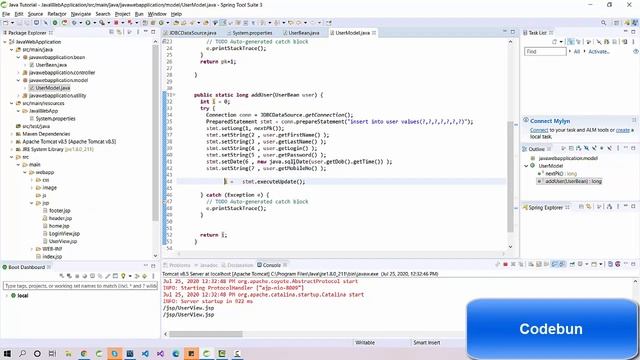Screen dimensions: 640x360
Task: Collapse UserModel class in Outline
Action: tap(526, 166)
